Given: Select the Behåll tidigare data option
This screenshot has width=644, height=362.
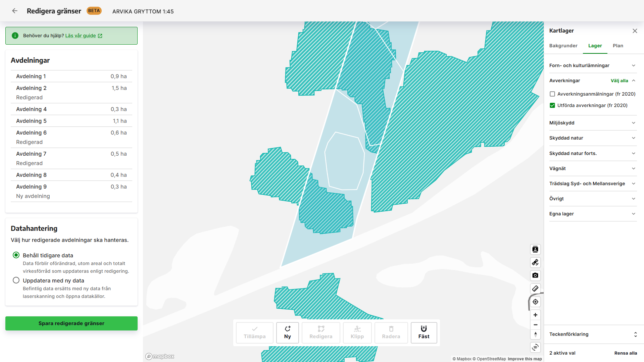Looking at the screenshot, I should coord(16,255).
